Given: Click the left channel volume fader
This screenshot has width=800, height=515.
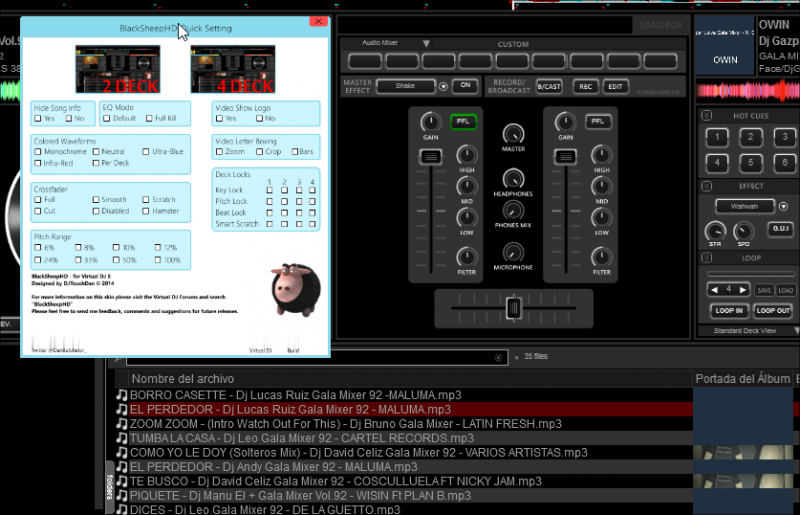Looking at the screenshot, I should (431, 157).
